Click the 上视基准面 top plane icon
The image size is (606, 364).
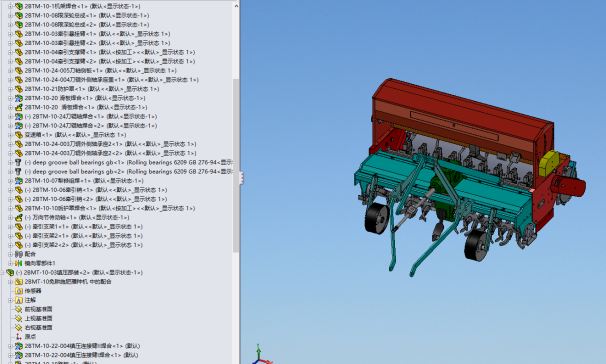[x=19, y=318]
